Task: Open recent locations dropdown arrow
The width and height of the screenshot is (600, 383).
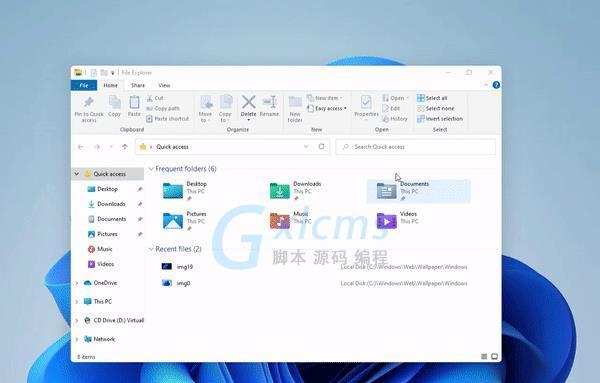Action: [x=111, y=147]
